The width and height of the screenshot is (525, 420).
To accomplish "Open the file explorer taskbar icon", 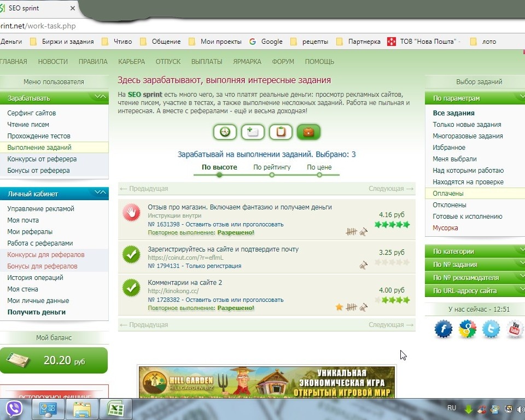I will pyautogui.click(x=82, y=409).
